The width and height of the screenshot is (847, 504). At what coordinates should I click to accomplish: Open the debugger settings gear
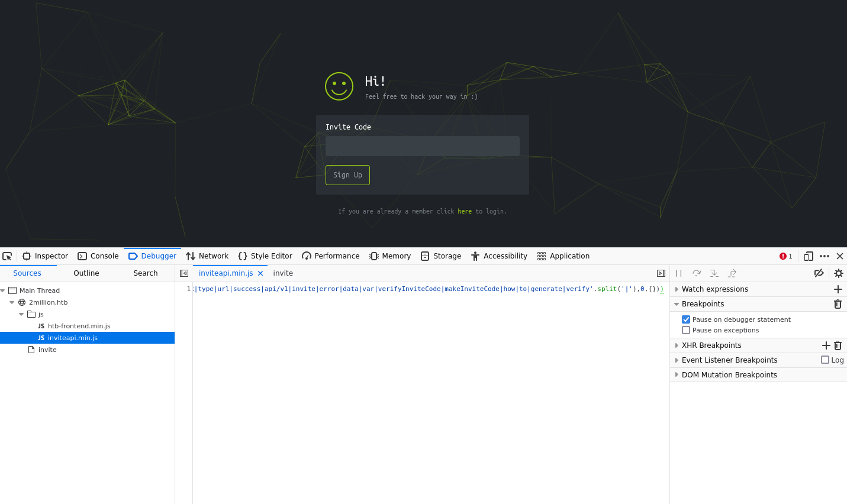point(838,273)
